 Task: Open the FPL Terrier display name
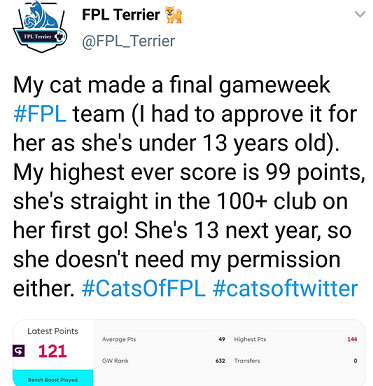click(121, 15)
